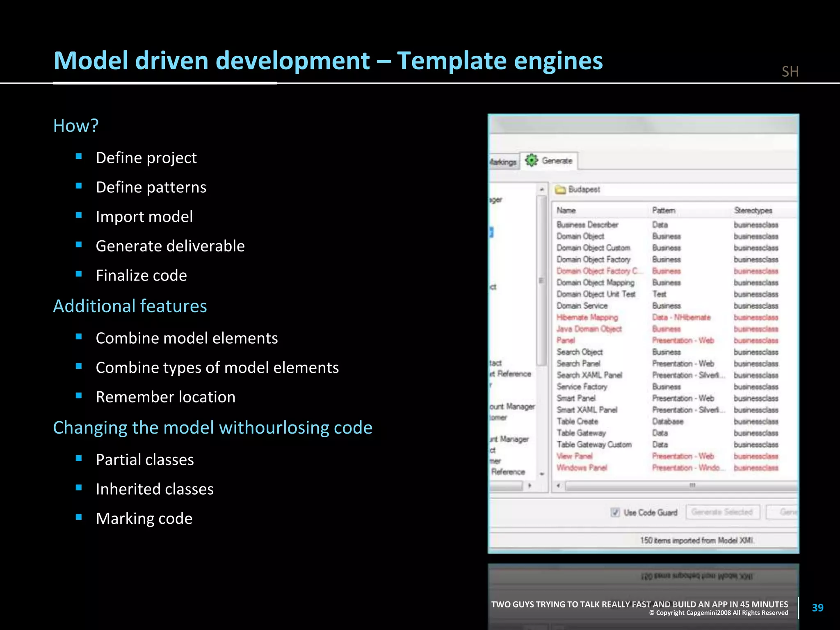Sort by the Stereotypes column header
840x630 pixels.
(753, 210)
